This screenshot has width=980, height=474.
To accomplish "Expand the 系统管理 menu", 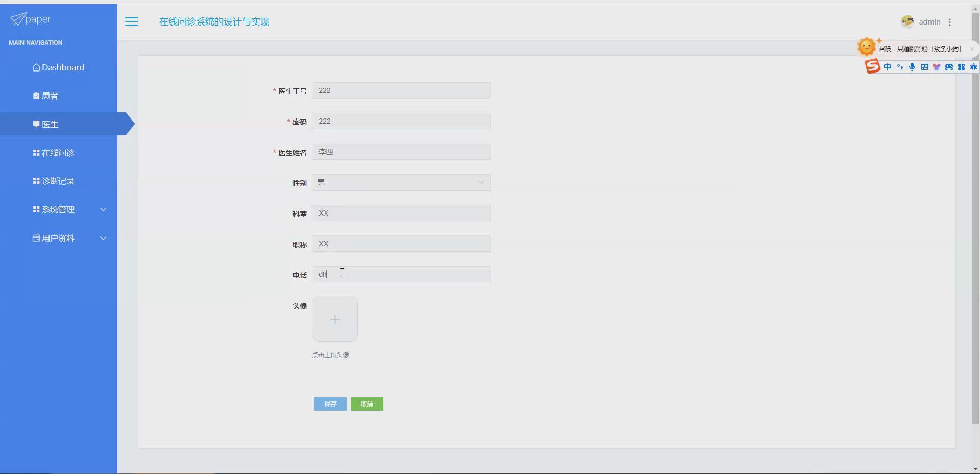I will click(59, 209).
